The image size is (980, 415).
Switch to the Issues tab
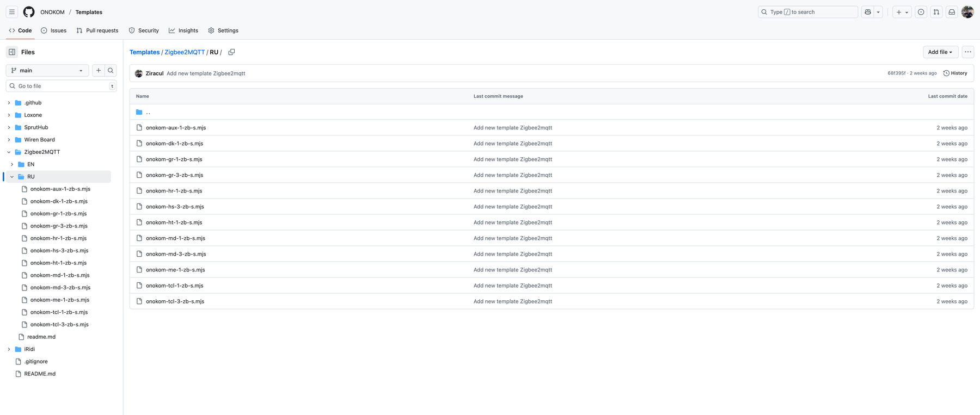[x=53, y=30]
